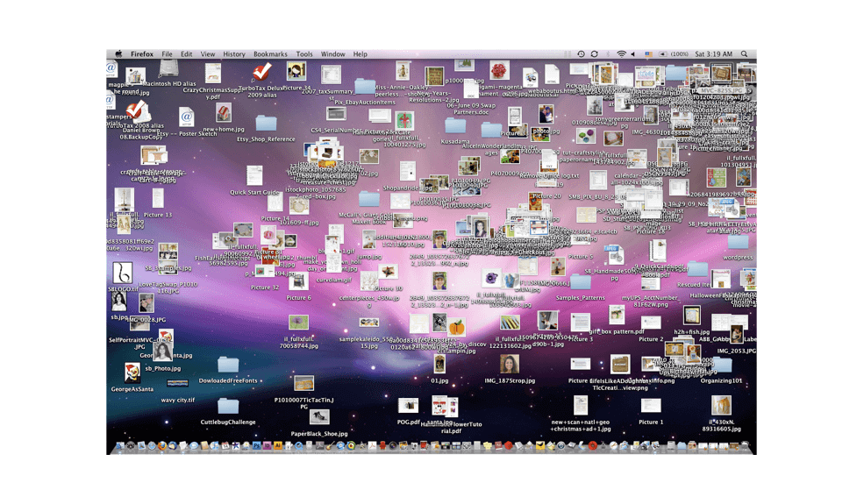Open the Apple menu

coord(118,54)
